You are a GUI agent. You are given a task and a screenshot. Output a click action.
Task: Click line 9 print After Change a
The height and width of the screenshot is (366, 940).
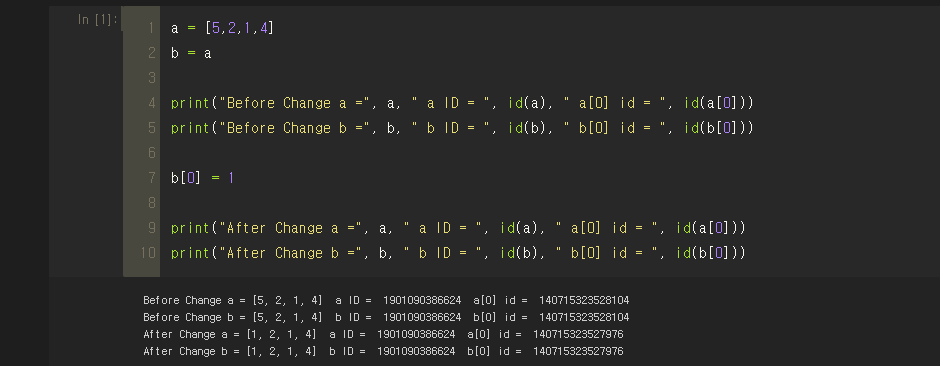(x=458, y=228)
